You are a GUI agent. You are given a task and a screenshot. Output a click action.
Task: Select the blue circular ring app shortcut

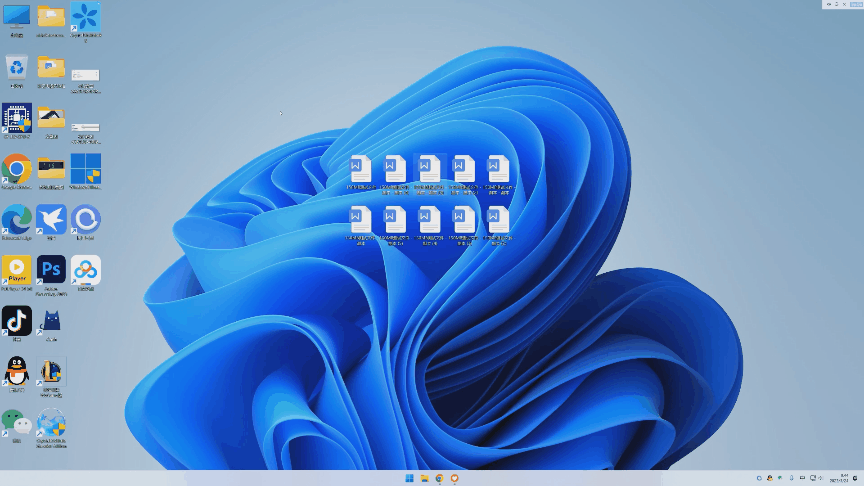(85, 219)
